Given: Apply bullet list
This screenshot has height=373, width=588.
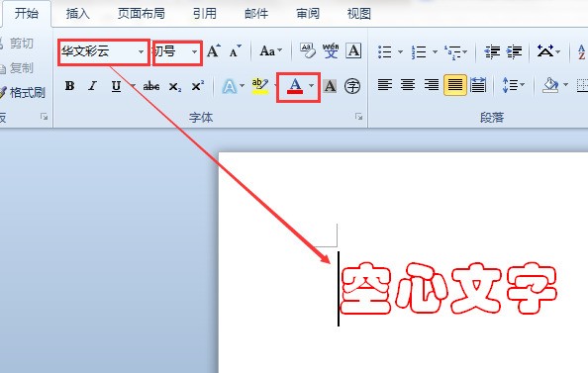Looking at the screenshot, I should click(x=385, y=51).
